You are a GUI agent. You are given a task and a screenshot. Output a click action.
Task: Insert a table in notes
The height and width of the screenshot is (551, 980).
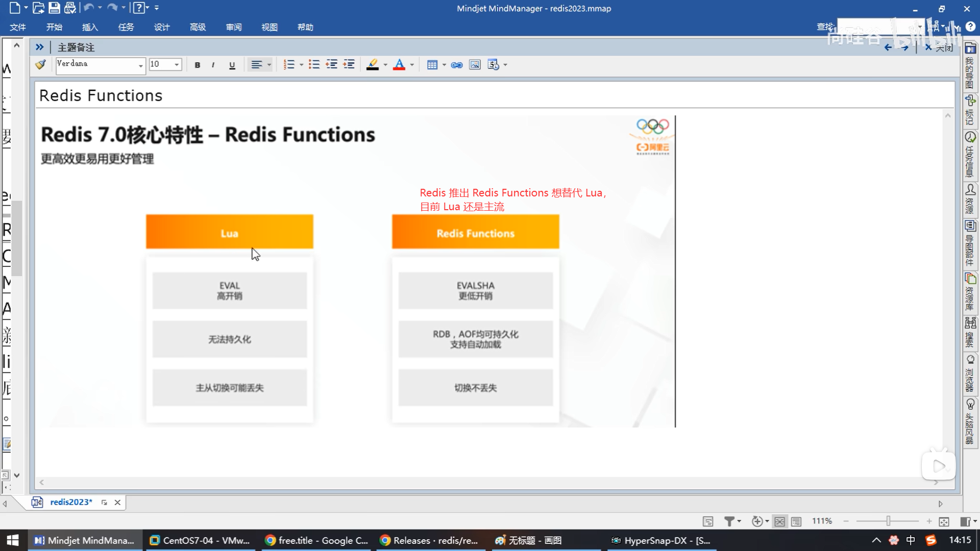coord(432,65)
